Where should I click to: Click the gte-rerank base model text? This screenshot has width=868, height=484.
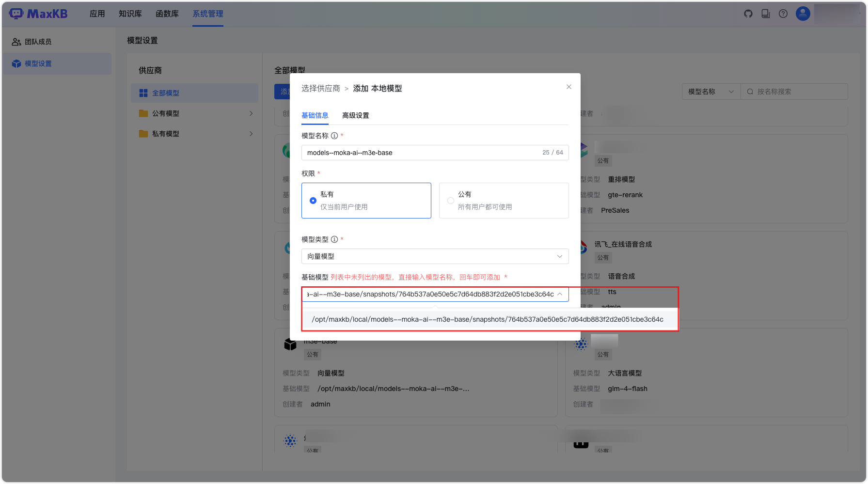(x=625, y=195)
